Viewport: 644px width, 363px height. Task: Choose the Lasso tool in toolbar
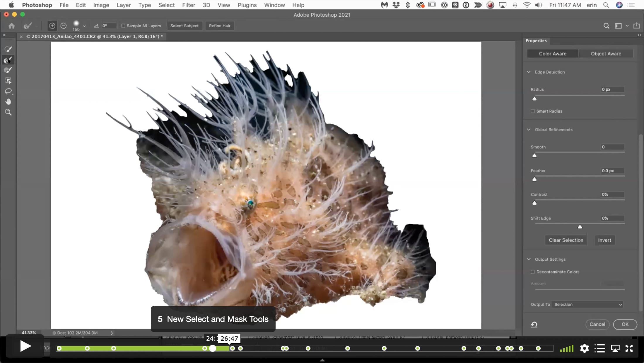tap(8, 91)
